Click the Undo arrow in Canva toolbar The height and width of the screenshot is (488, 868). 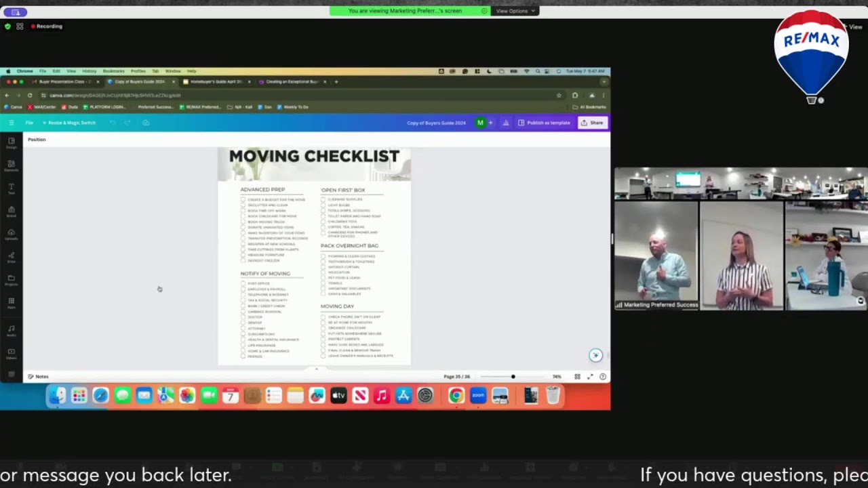click(x=113, y=123)
